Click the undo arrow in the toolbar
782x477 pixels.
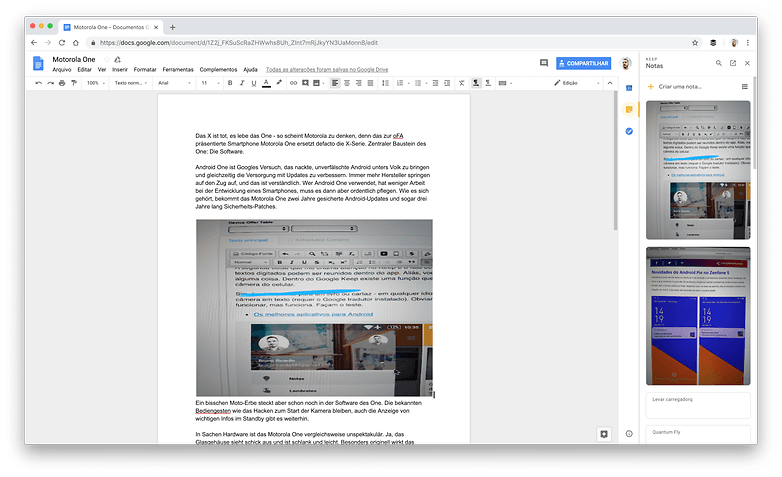[x=38, y=83]
